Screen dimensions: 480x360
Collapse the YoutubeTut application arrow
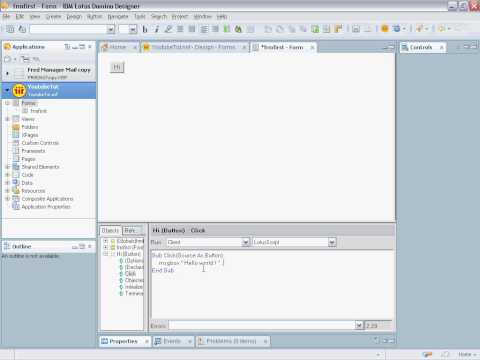(x=7, y=90)
